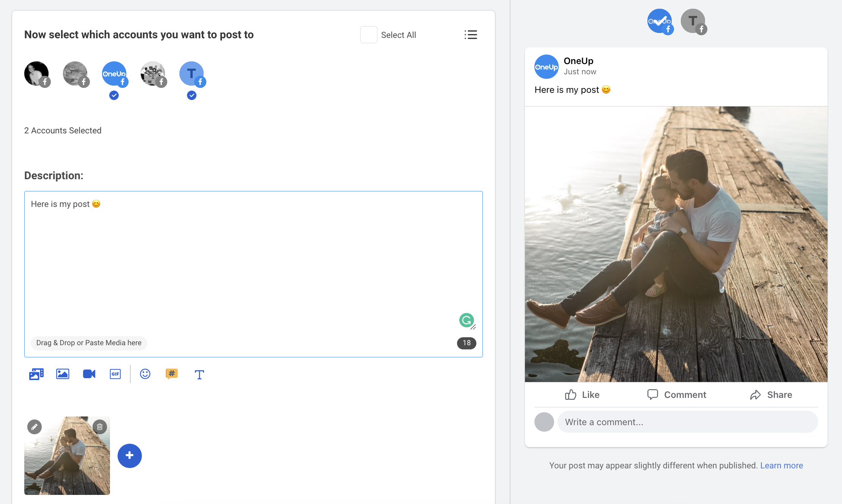Click the Like button in post preview

pyautogui.click(x=582, y=395)
